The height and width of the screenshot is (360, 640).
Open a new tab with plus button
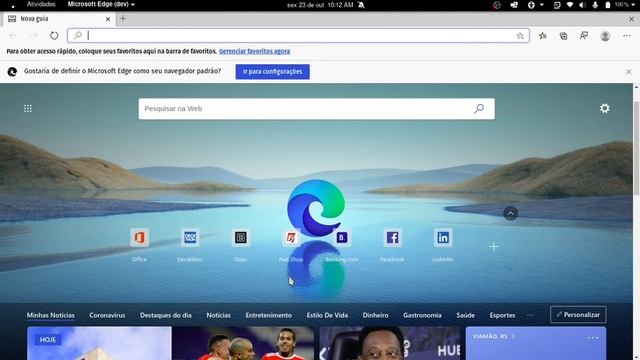[123, 19]
